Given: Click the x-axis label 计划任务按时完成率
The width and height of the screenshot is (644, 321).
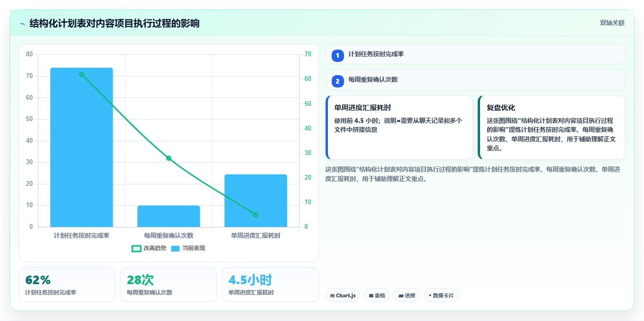Looking at the screenshot, I should click(82, 235).
